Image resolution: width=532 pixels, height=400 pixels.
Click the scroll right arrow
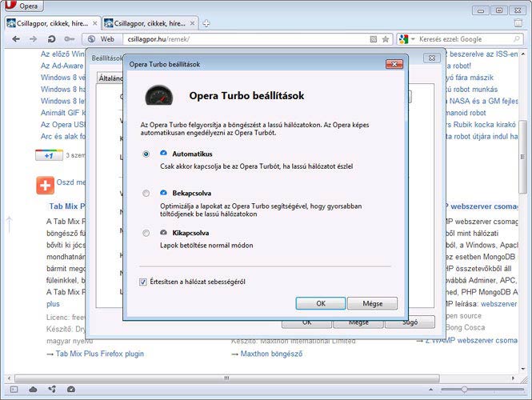click(513, 378)
